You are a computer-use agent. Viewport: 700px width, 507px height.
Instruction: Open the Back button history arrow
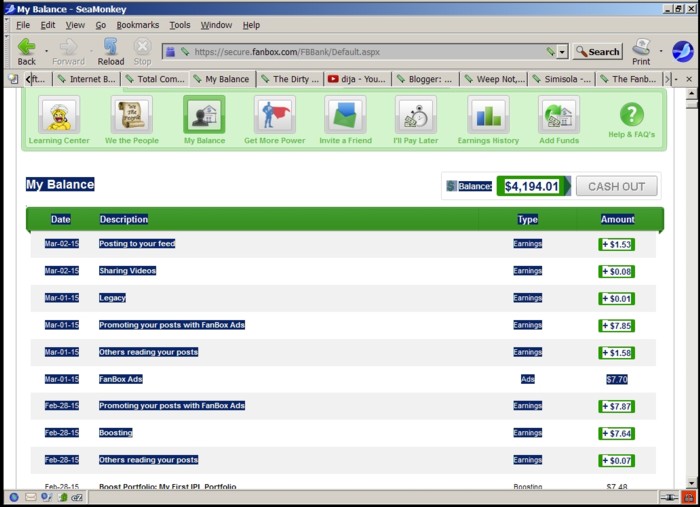tap(46, 51)
